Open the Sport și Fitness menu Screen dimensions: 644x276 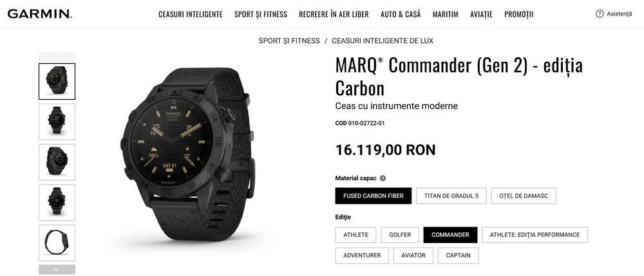[261, 14]
